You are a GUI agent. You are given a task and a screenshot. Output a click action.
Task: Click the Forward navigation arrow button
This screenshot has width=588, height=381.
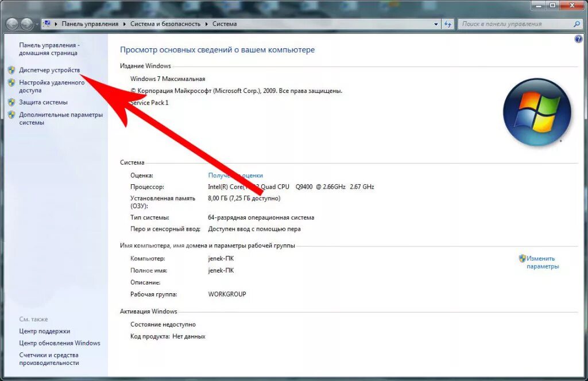pos(26,24)
